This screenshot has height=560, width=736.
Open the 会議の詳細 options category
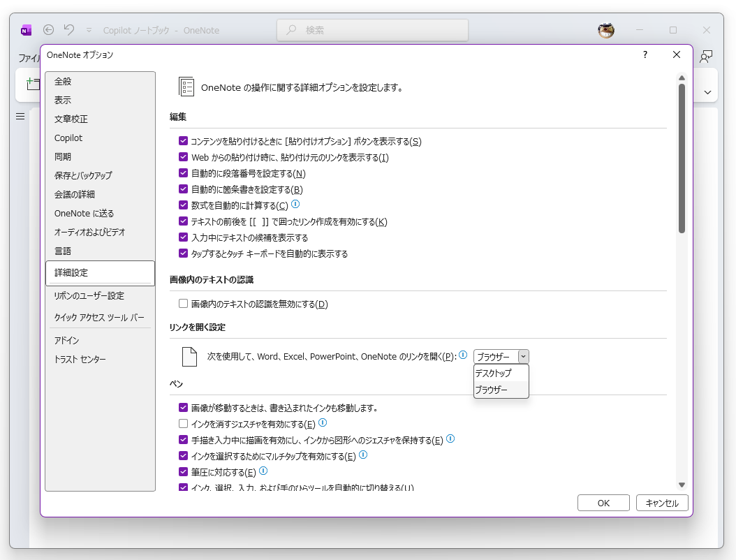(x=100, y=194)
